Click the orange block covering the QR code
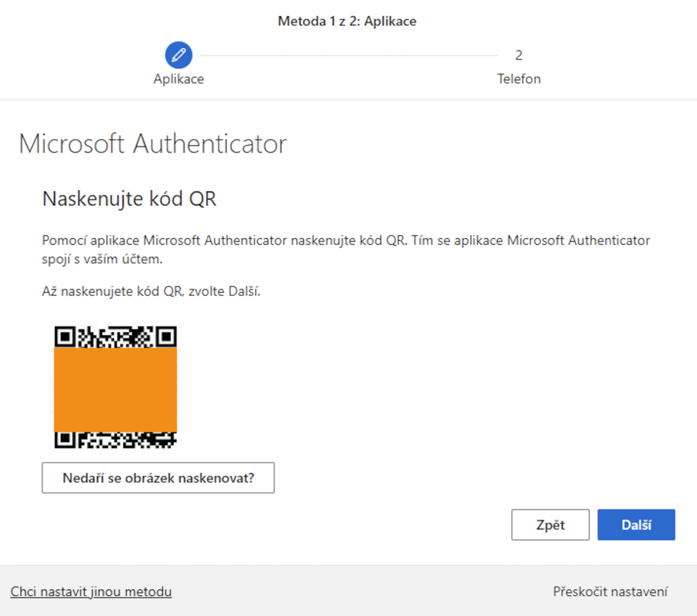 coord(115,389)
